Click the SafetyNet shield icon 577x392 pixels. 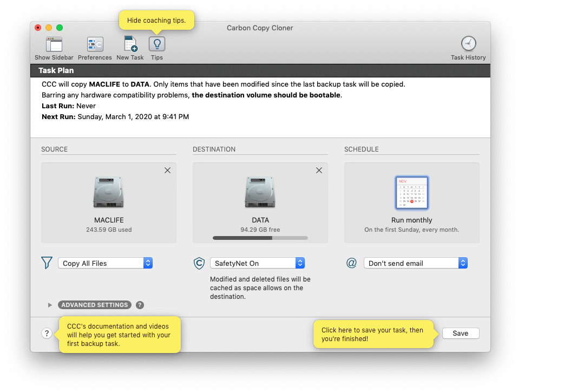click(199, 263)
